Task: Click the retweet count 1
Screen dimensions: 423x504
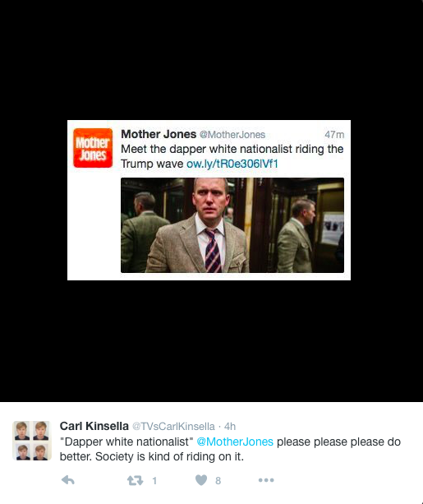Action: (154, 480)
